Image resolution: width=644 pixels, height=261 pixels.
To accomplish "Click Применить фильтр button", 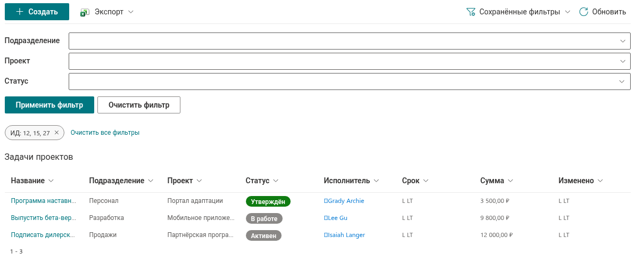I will [x=49, y=105].
